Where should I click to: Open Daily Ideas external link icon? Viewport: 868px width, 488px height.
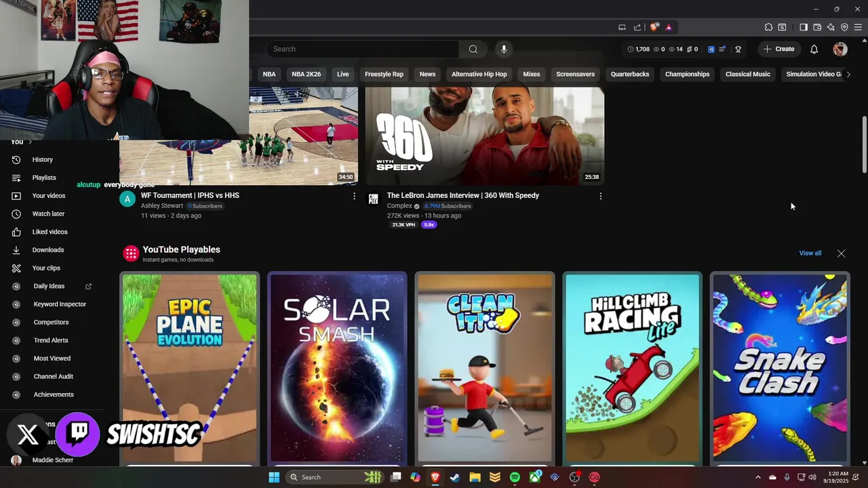(88, 286)
